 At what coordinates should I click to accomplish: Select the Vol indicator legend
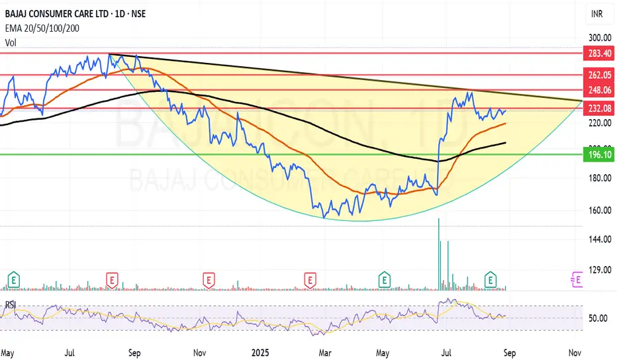11,42
